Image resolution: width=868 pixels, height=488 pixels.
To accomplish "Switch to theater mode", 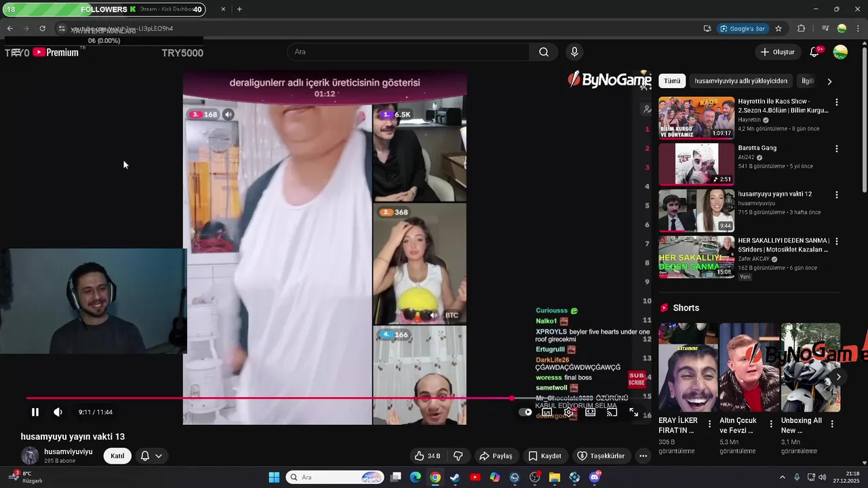I will (591, 412).
